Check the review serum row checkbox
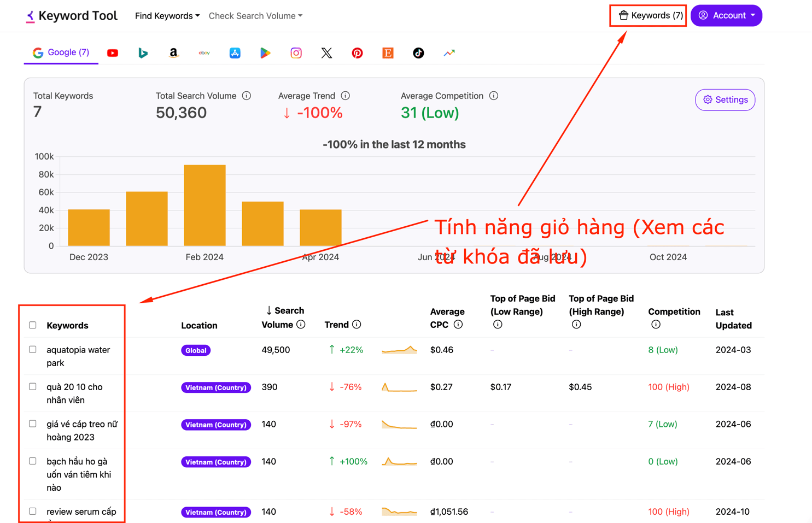Image resolution: width=812 pixels, height=523 pixels. click(33, 512)
